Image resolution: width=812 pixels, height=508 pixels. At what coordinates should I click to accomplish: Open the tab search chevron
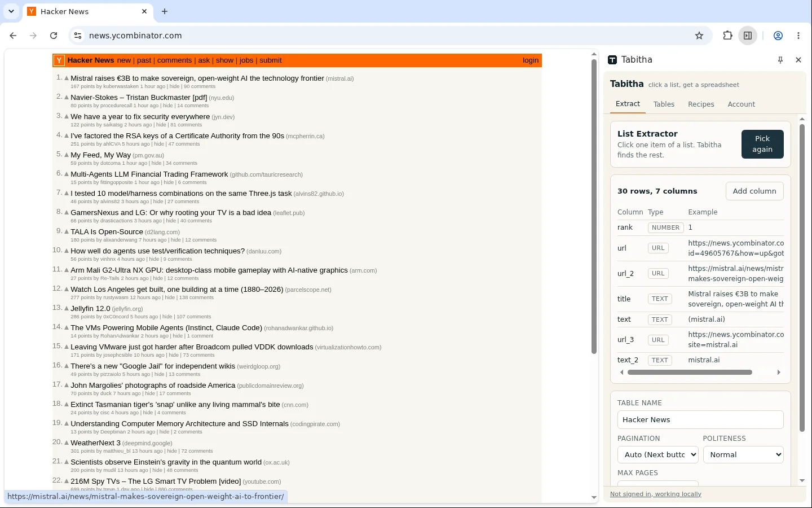pyautogui.click(x=11, y=11)
